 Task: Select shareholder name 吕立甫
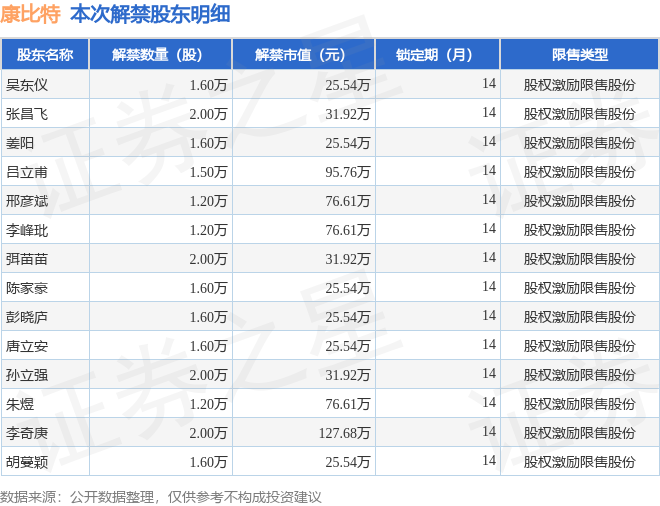tap(27, 172)
